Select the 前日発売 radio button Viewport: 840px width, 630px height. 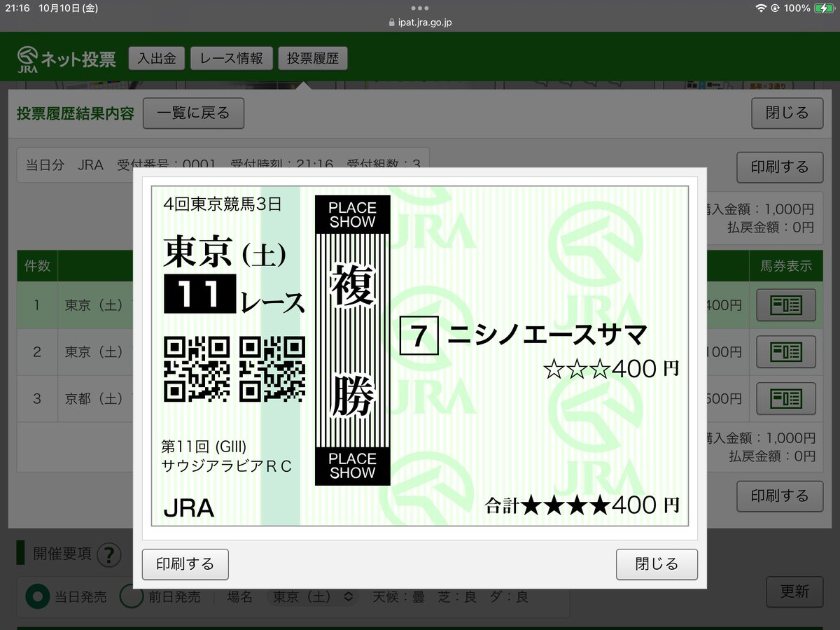click(x=131, y=597)
